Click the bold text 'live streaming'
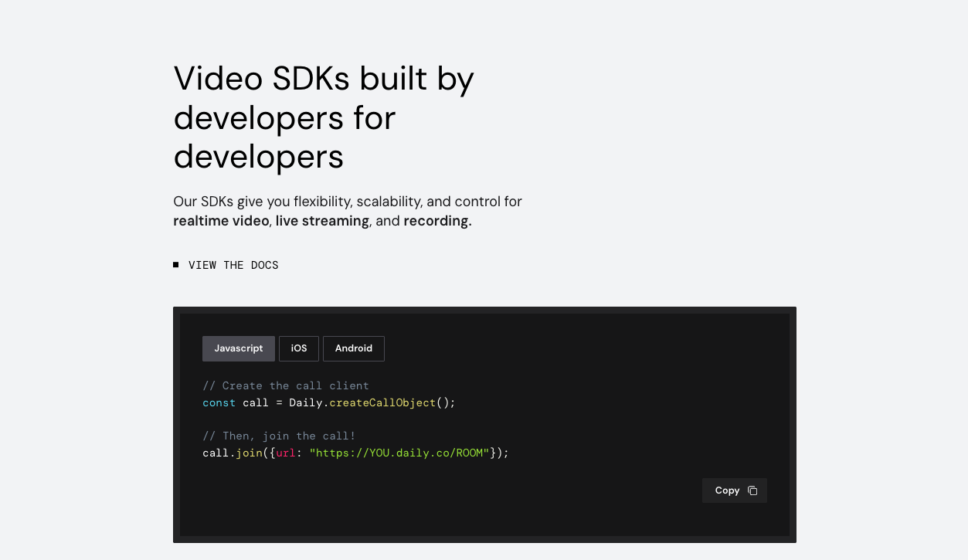This screenshot has width=968, height=560. coord(322,221)
